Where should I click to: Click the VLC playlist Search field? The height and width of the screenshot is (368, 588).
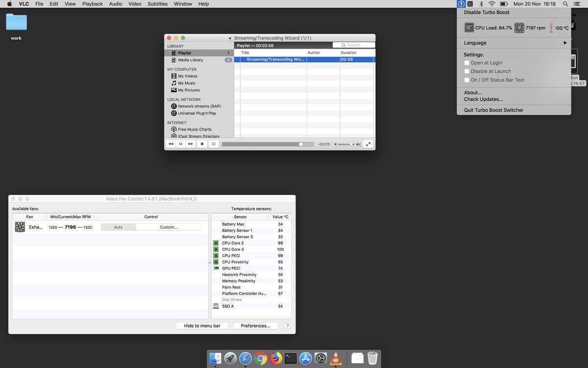[x=354, y=45]
